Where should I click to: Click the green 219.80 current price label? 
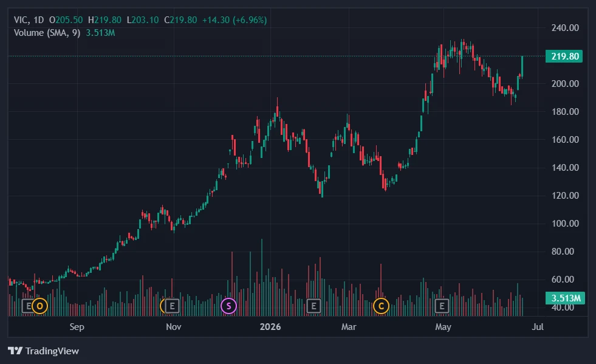click(x=564, y=57)
